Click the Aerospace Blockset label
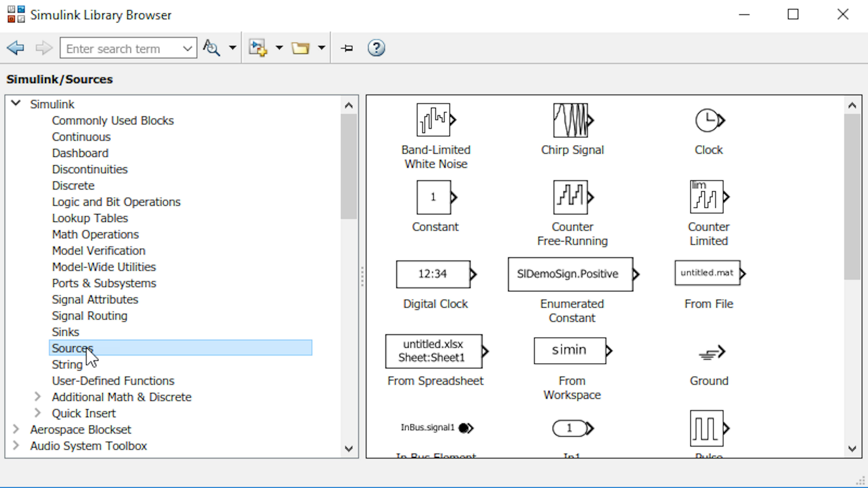Screen dimensions: 868x488 (81, 429)
